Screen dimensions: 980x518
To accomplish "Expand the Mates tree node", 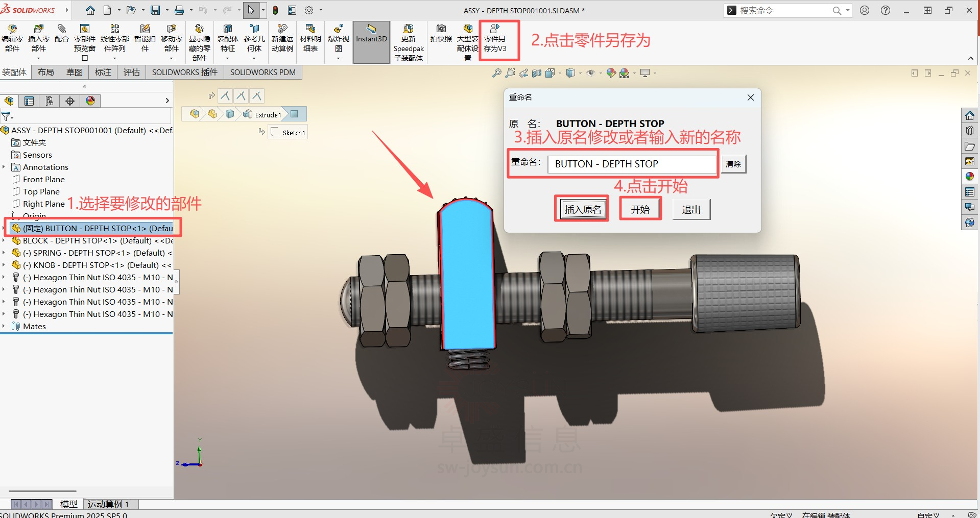I will point(4,326).
